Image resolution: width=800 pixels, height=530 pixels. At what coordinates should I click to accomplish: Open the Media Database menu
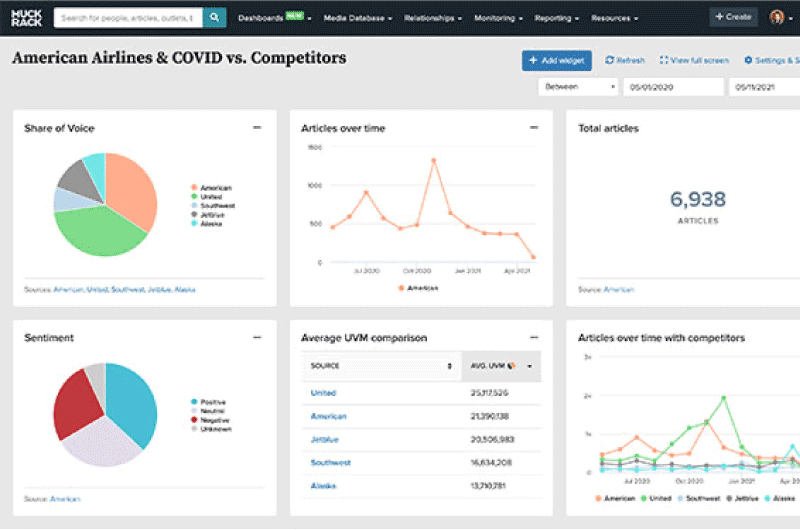(358, 18)
